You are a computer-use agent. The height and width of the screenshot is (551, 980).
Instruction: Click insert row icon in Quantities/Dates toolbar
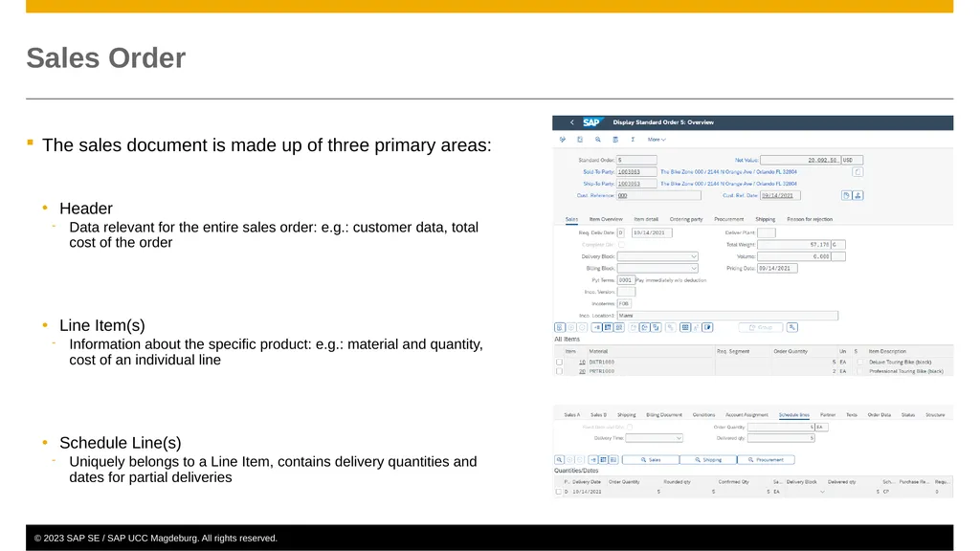(x=593, y=460)
